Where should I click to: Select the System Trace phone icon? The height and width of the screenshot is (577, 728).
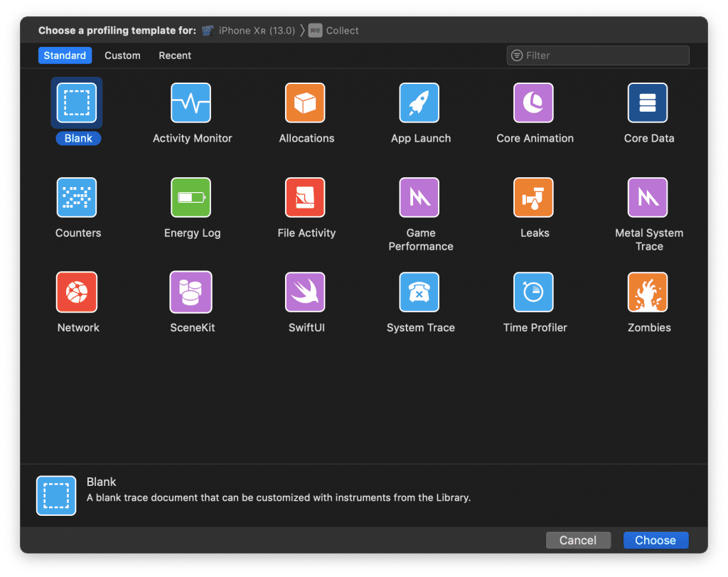tap(419, 292)
